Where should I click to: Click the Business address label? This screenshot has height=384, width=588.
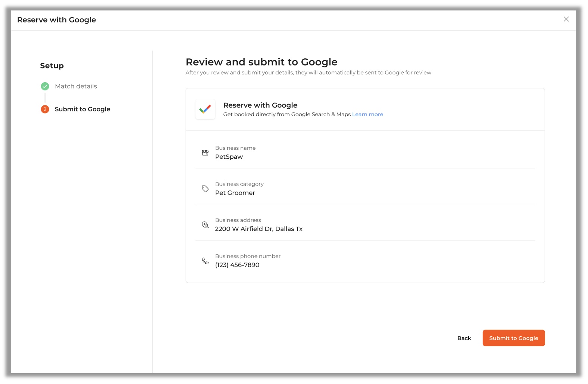click(238, 220)
